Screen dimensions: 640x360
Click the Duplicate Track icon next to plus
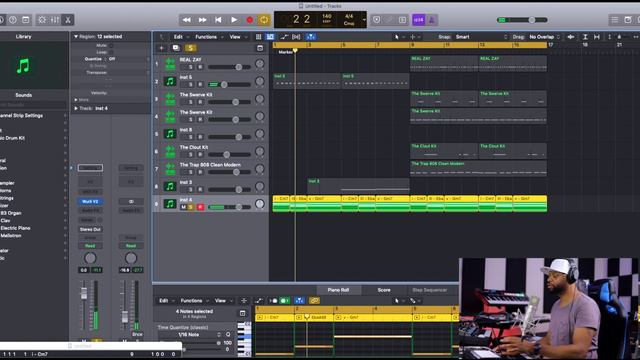click(x=176, y=48)
